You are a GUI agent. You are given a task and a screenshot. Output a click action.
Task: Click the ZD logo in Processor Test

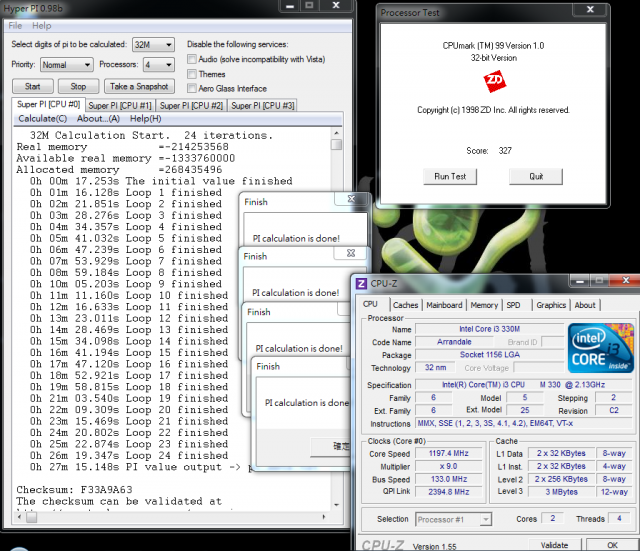tap(494, 81)
